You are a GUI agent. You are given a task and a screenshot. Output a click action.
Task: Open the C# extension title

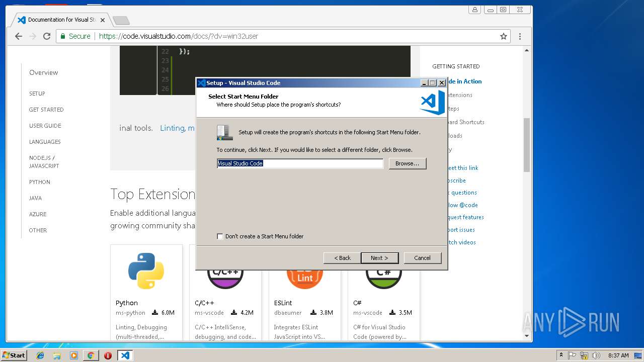tap(357, 303)
